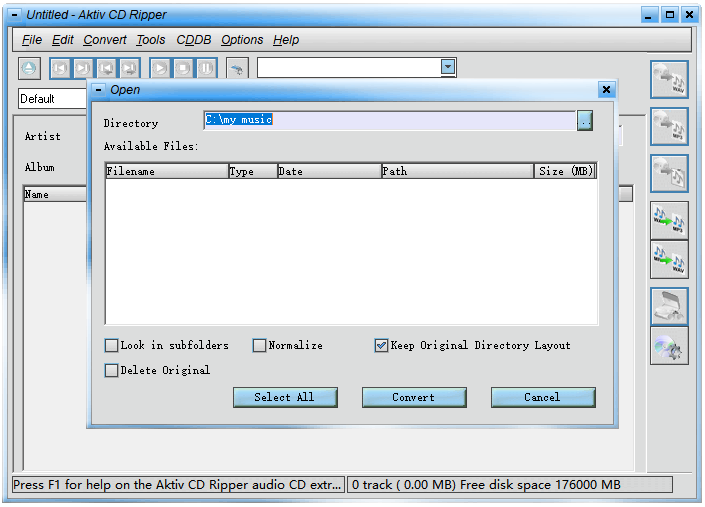Click the WAV to MP3 convert icon
Screen dimensions: 705x507
click(669, 220)
